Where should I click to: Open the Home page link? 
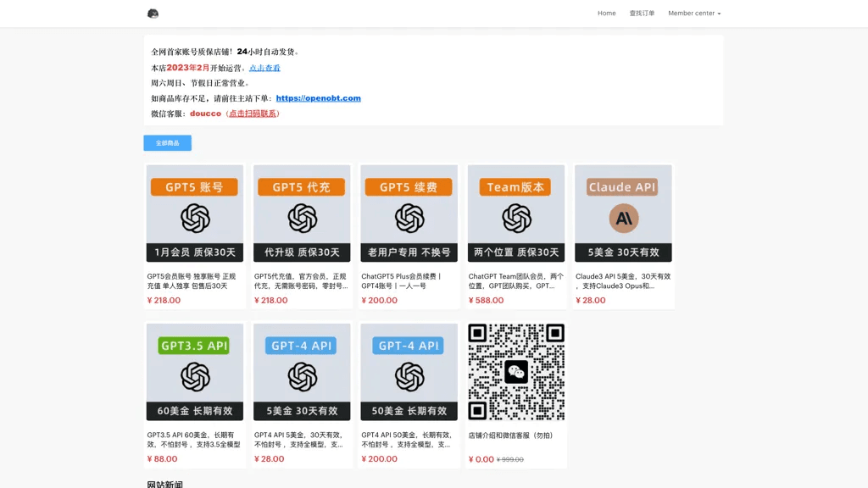(606, 14)
